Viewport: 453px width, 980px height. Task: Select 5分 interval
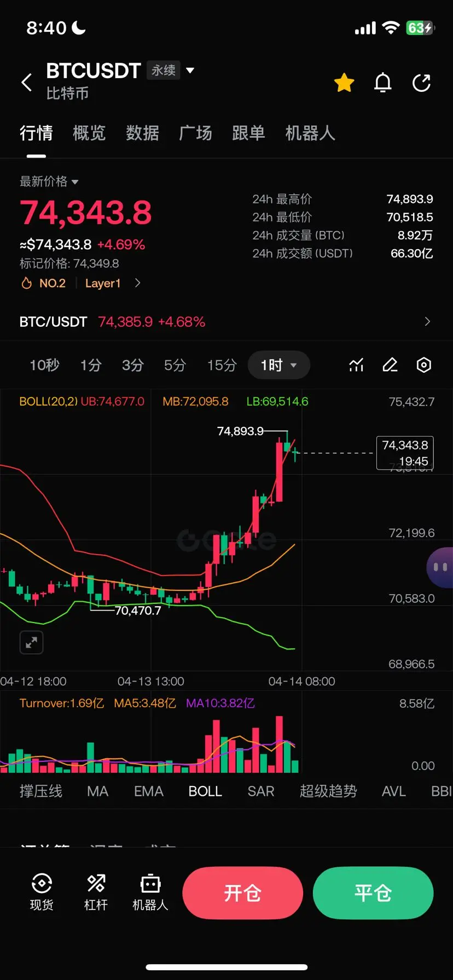175,365
